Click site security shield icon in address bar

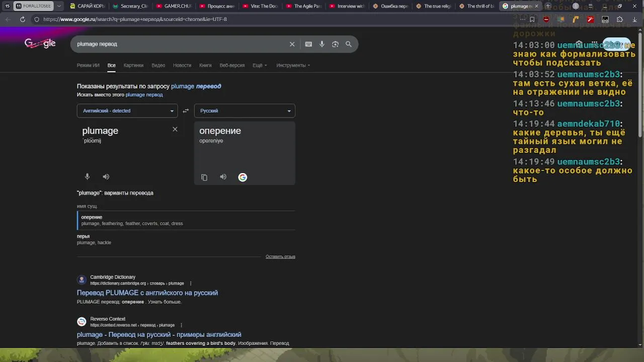tap(37, 19)
